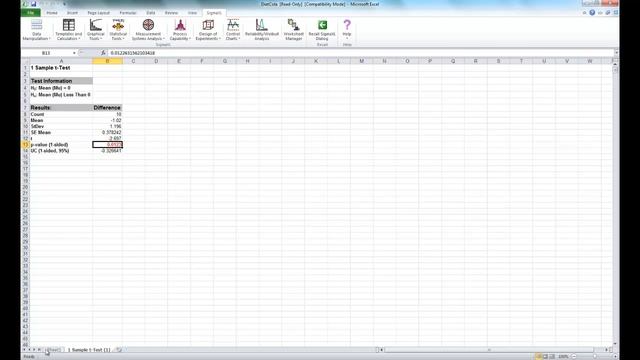
Task: Open Templates and Calculators
Action: click(x=69, y=30)
